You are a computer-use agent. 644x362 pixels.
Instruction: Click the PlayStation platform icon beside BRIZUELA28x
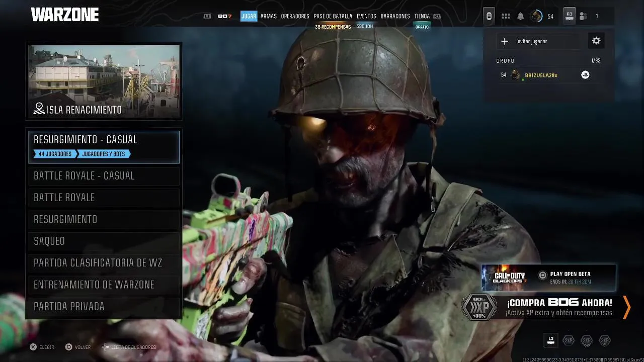click(585, 75)
